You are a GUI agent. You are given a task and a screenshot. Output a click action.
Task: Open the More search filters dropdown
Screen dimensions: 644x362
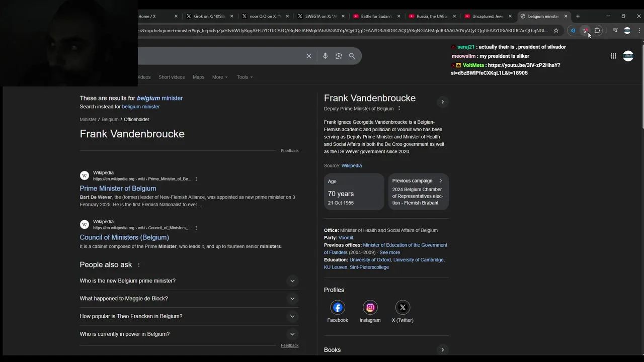(x=220, y=77)
